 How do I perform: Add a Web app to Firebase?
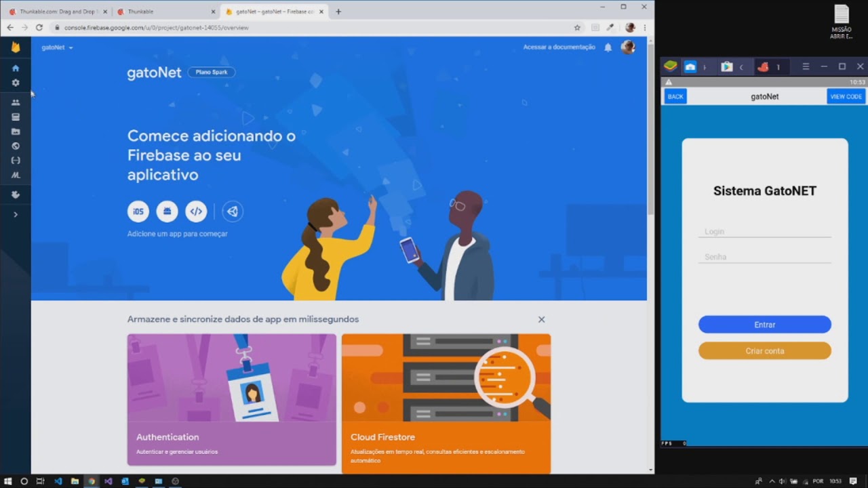tap(196, 211)
